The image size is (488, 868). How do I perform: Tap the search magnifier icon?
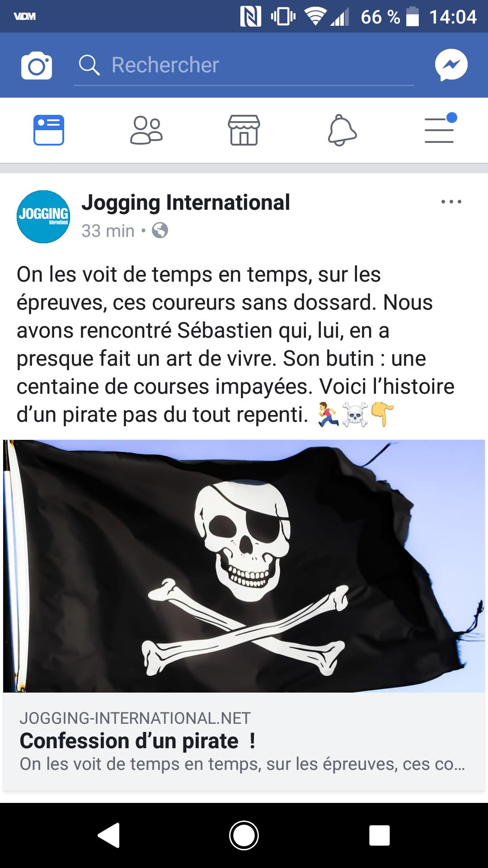click(89, 65)
